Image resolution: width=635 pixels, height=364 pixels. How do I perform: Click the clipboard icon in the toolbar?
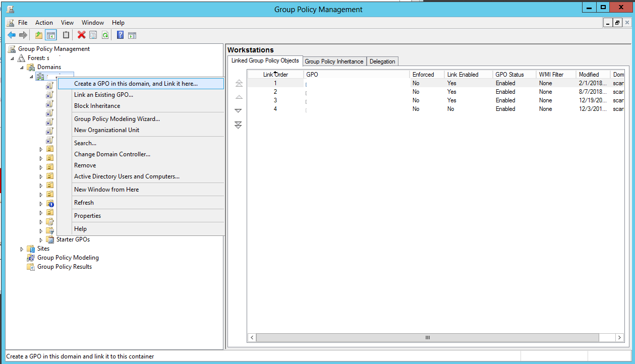point(66,35)
